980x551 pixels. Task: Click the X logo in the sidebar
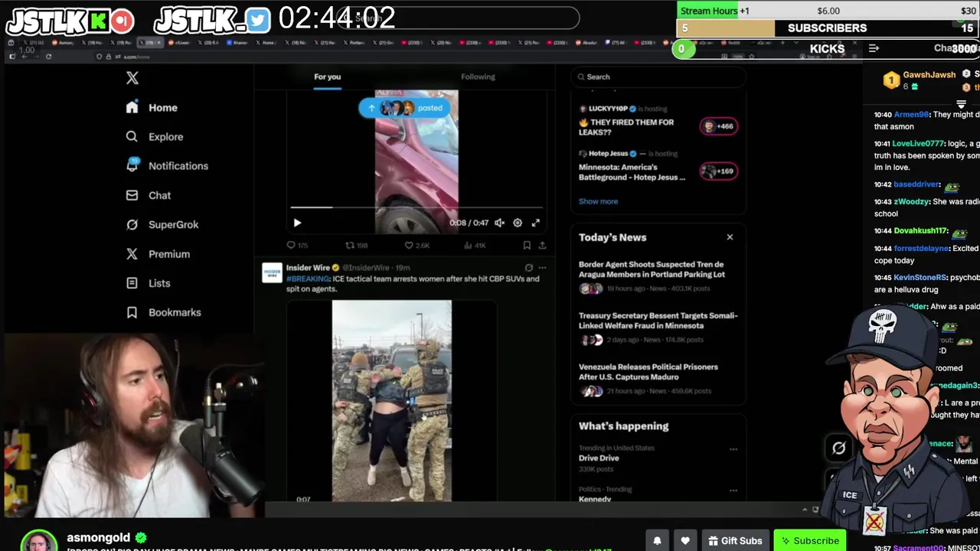[132, 78]
